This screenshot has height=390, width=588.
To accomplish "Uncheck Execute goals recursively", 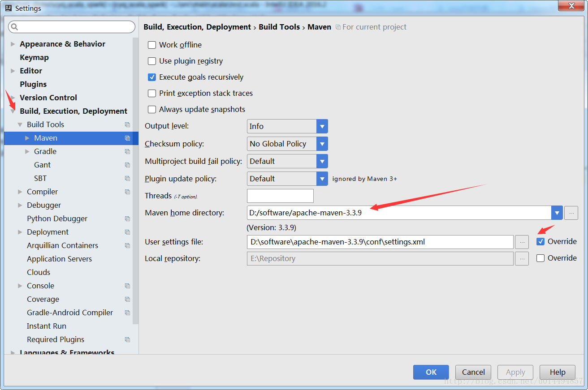I will (x=152, y=77).
